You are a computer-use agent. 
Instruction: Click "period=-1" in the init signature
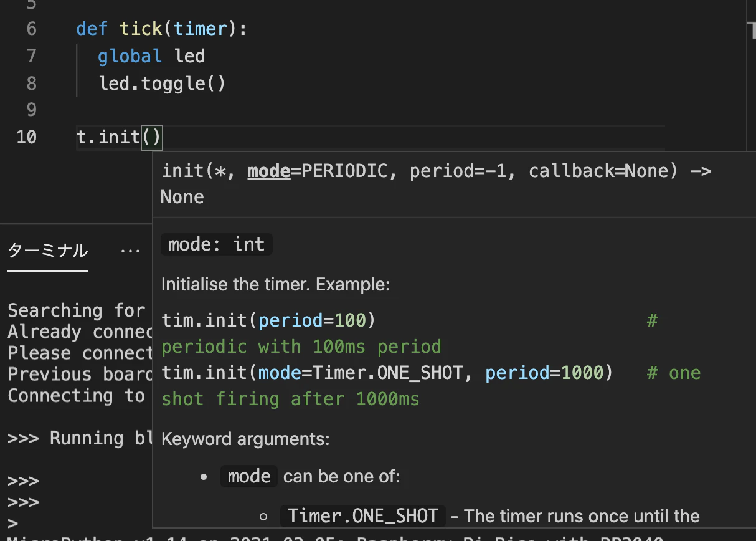coord(458,171)
